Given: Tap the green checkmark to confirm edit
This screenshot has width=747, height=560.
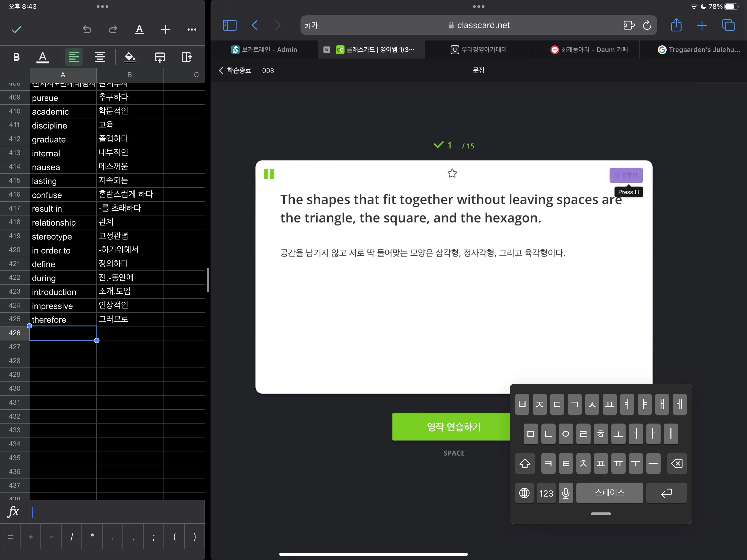Looking at the screenshot, I should (16, 30).
